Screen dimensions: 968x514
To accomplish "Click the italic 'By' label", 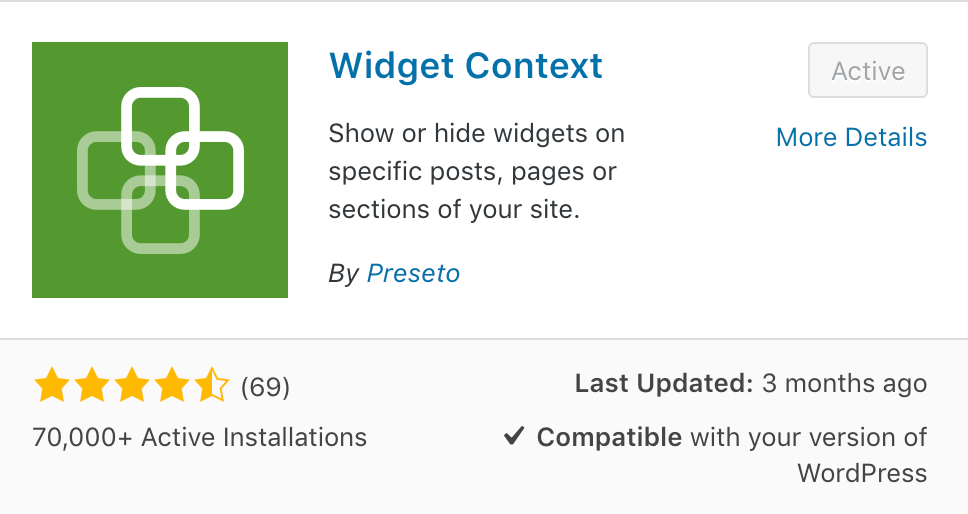I will (343, 274).
